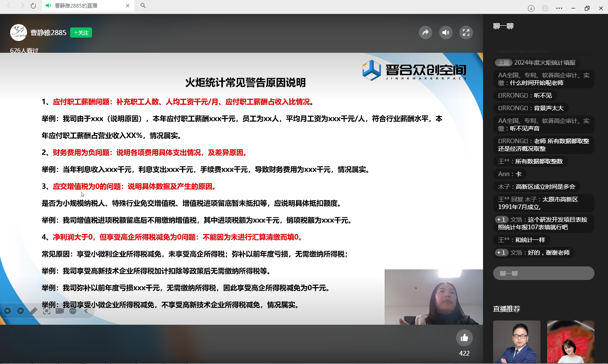Screen dimensions: 608x364
Task: Open more options in slide toolbar
Action: coord(73,311)
